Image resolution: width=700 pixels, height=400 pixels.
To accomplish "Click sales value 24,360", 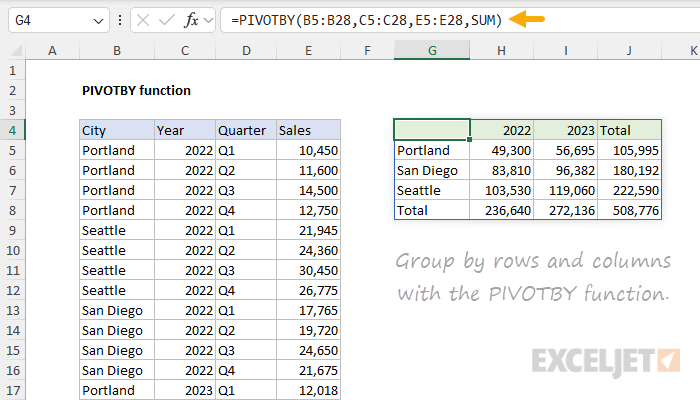I will [308, 250].
